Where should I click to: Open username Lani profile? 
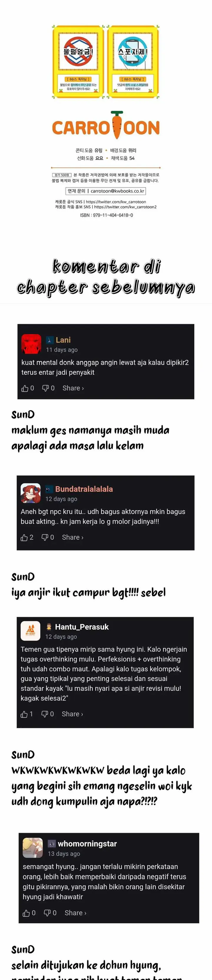[x=63, y=340]
